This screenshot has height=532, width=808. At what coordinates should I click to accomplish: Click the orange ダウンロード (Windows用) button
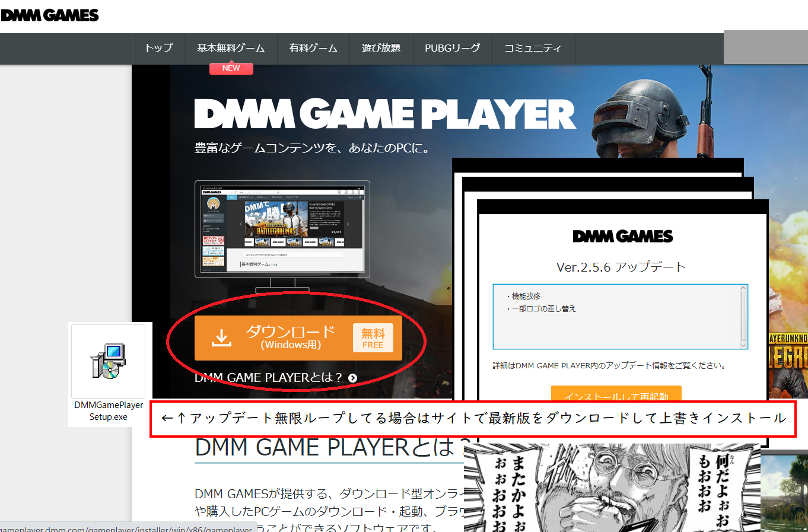point(298,338)
